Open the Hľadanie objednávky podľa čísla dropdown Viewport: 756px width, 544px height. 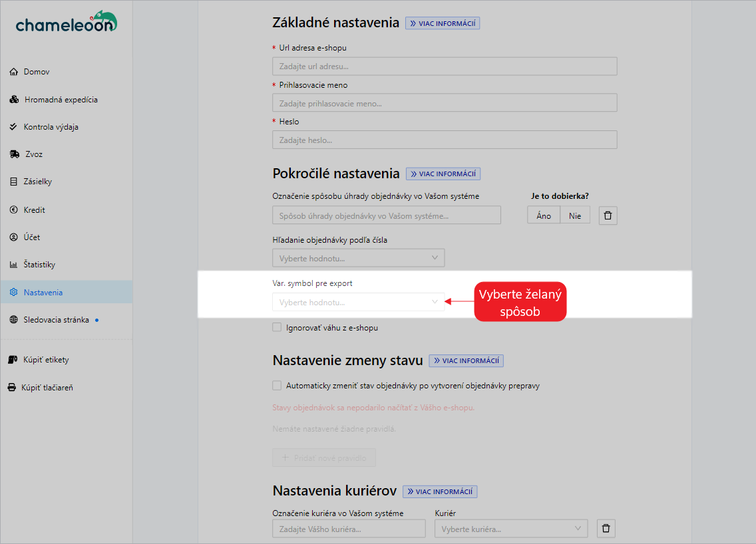pyautogui.click(x=358, y=257)
